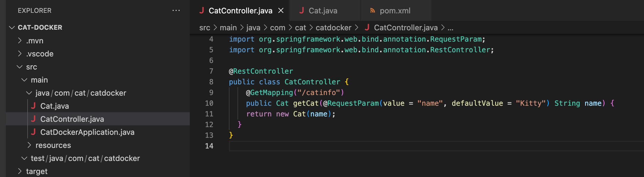This screenshot has height=177, width=644.
Task: Click the java breadcrumb segment
Action: pyautogui.click(x=253, y=28)
